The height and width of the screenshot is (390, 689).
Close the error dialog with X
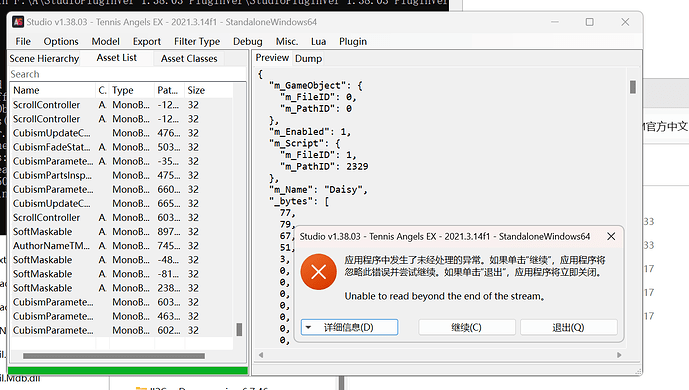tap(611, 236)
